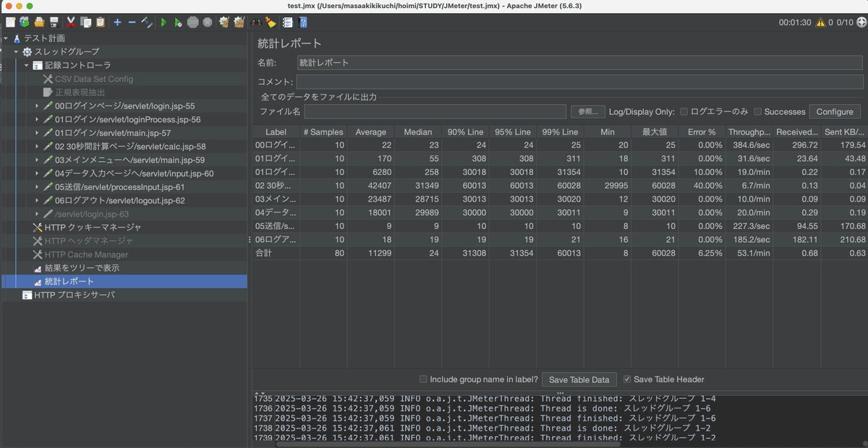Start test without pauses
868x448 pixels.
[179, 22]
